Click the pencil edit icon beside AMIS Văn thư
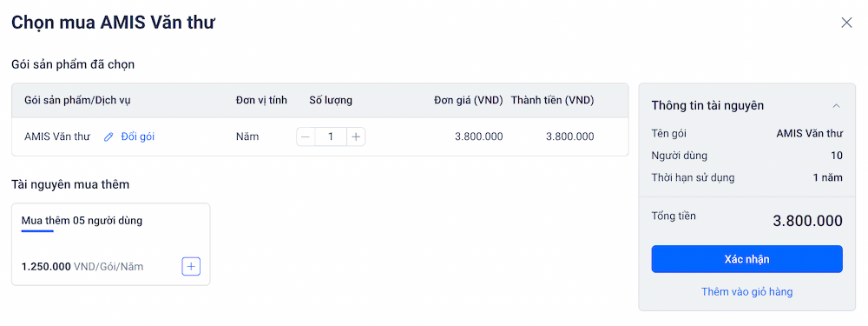This screenshot has height=326, width=868. tap(108, 136)
